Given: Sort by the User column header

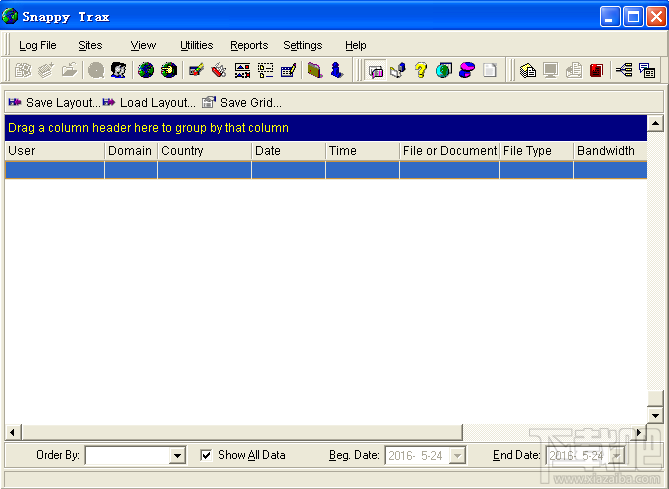Looking at the screenshot, I should point(55,151).
